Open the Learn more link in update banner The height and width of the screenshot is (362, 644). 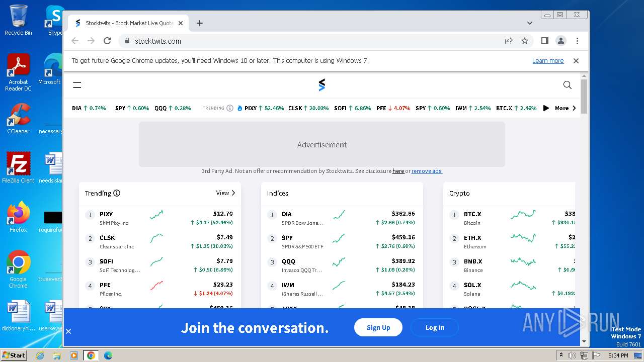(x=548, y=61)
